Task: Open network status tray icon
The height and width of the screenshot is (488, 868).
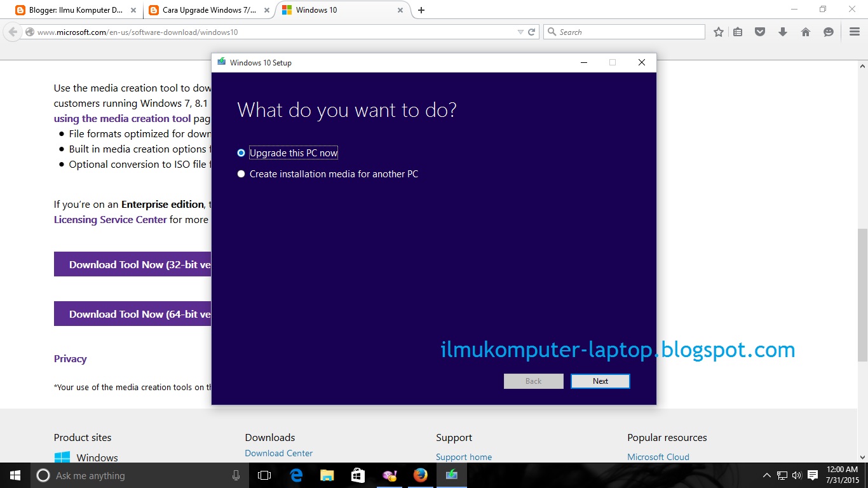Action: coord(782,475)
